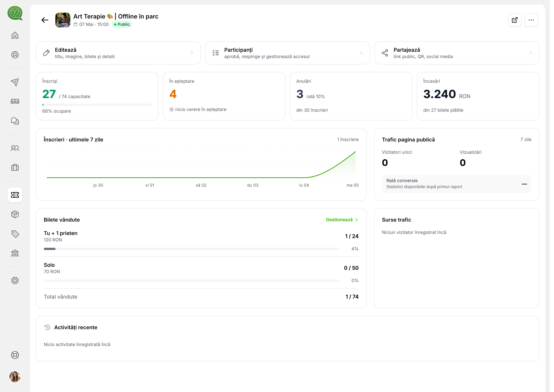Click the Solo ticket progress bar

(x=192, y=281)
